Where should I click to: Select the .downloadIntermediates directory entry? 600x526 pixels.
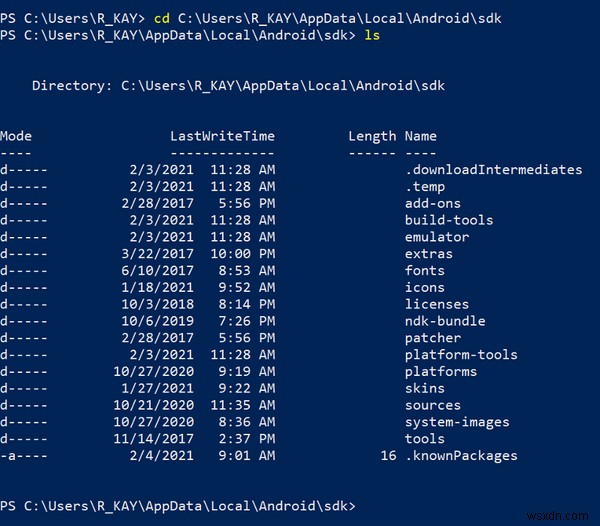click(x=493, y=170)
